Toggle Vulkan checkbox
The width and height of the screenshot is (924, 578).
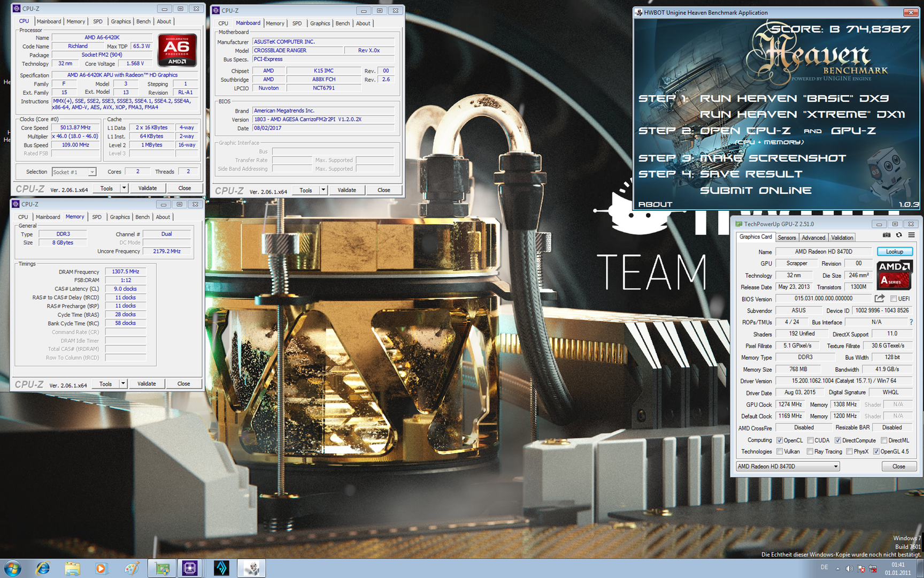coord(780,452)
